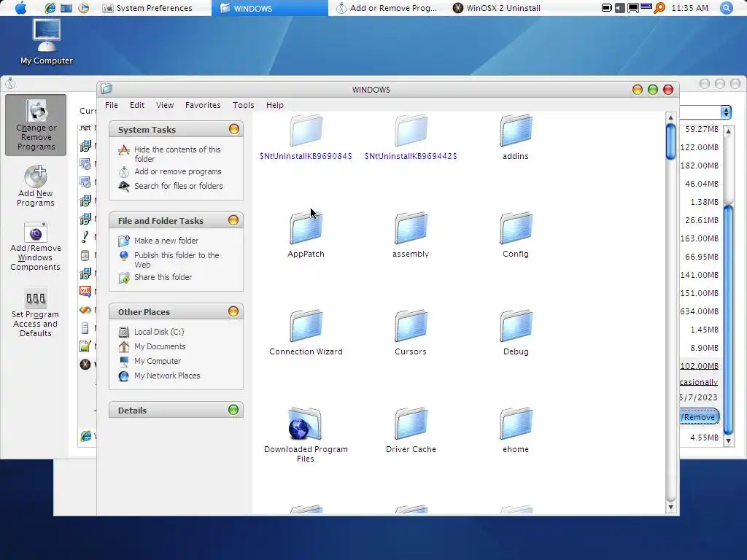Click Add New Programs in the sidebar
747x560 pixels.
[36, 186]
